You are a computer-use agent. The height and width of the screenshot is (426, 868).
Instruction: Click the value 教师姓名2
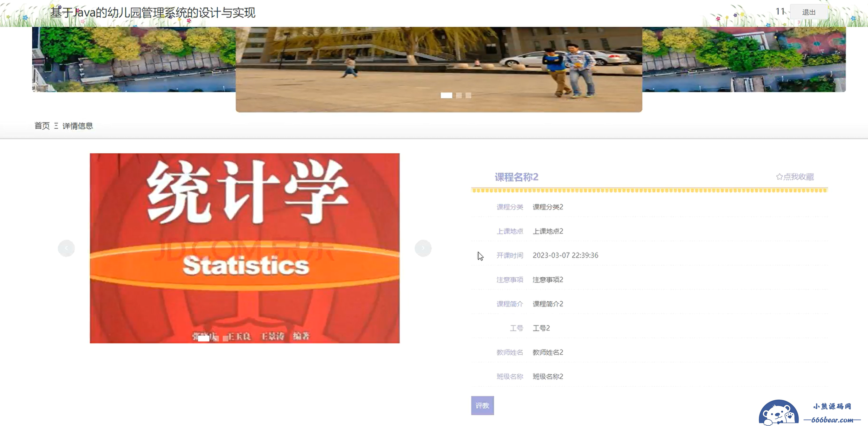click(x=548, y=352)
